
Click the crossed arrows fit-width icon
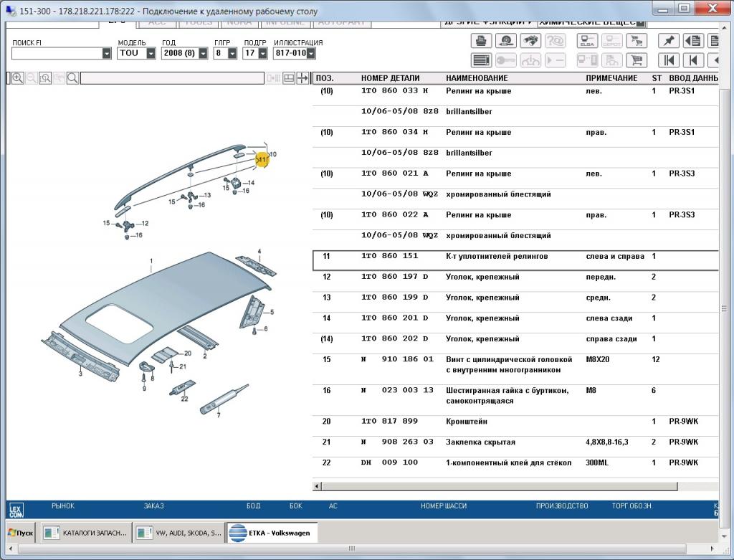pyautogui.click(x=303, y=78)
